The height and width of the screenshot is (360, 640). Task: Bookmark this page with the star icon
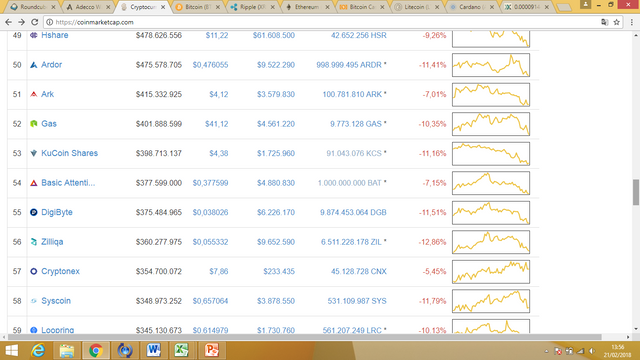(617, 22)
